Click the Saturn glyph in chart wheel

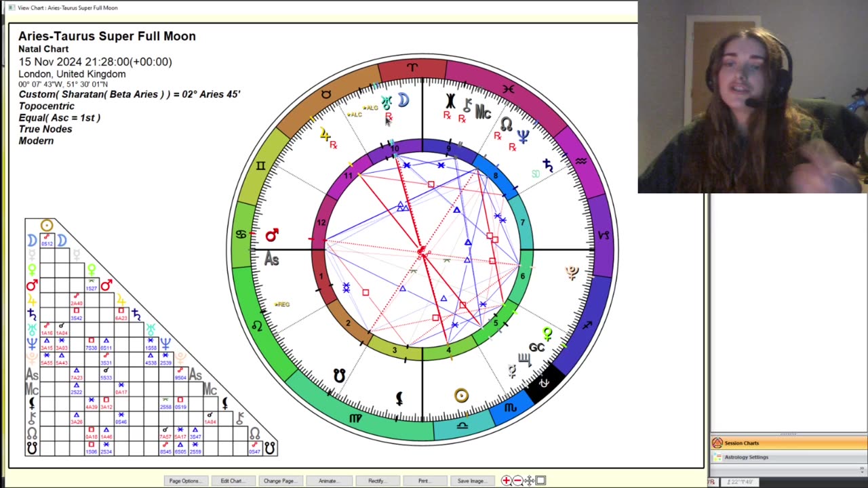[548, 164]
